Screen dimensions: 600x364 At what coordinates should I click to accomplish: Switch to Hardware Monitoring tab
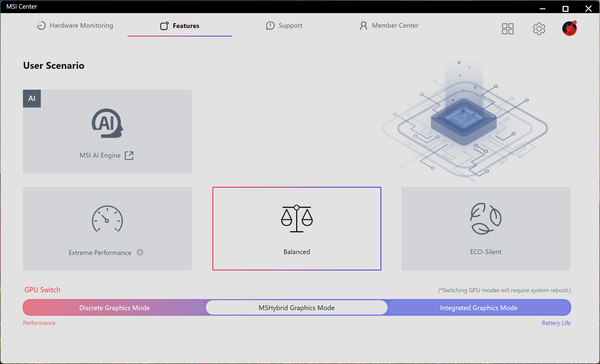75,26
